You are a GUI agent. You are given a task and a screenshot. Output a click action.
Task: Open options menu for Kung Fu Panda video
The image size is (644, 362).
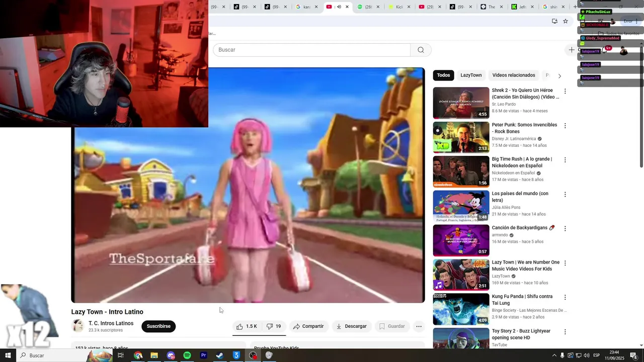pyautogui.click(x=565, y=298)
